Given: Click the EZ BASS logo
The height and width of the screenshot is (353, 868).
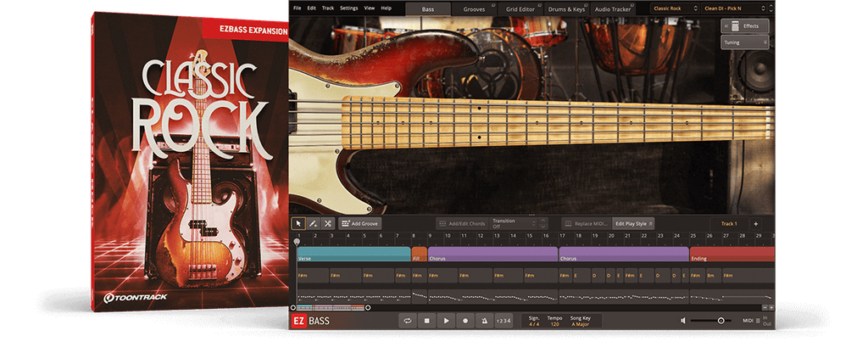Looking at the screenshot, I should click(x=310, y=320).
